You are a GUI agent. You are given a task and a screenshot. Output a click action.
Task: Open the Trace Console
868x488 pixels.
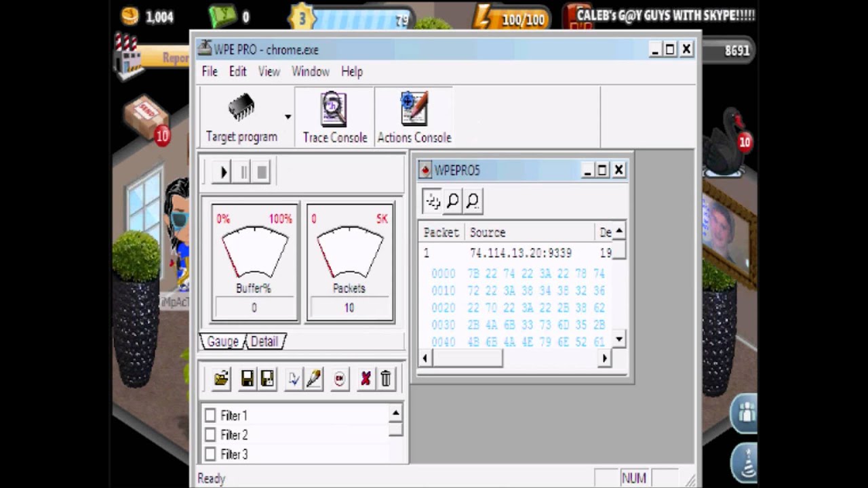tap(334, 117)
